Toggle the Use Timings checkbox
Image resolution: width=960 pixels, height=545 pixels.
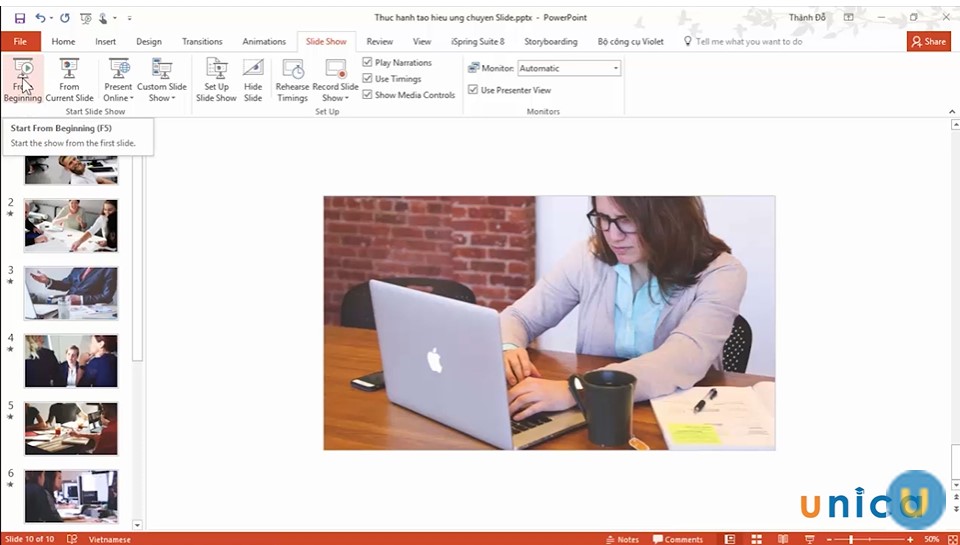tap(368, 78)
